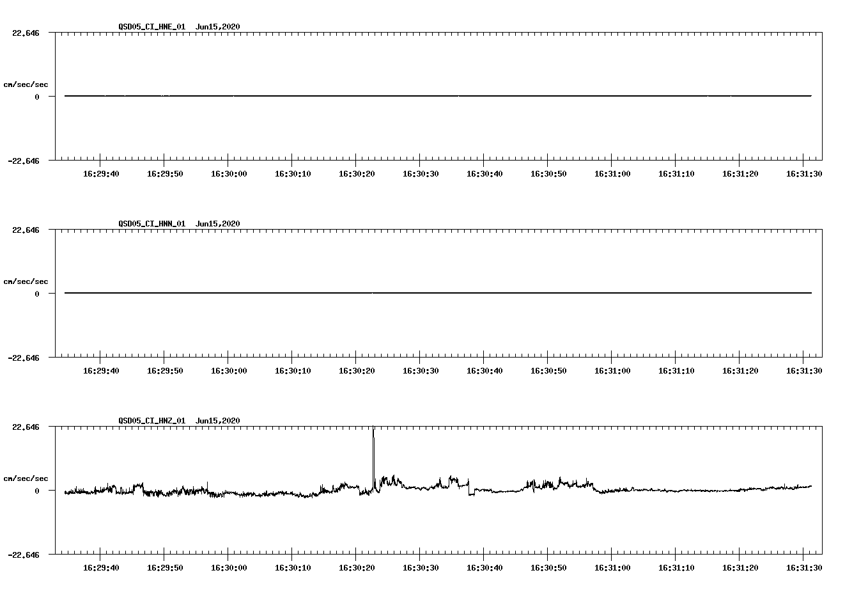
Task: Click 16:30:30 time label on HNE axis
Action: pyautogui.click(x=421, y=174)
